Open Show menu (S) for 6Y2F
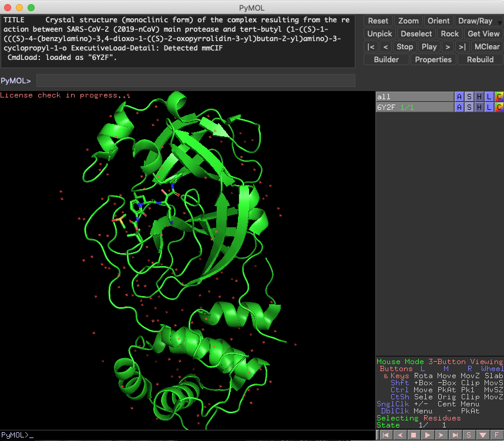 coord(469,107)
